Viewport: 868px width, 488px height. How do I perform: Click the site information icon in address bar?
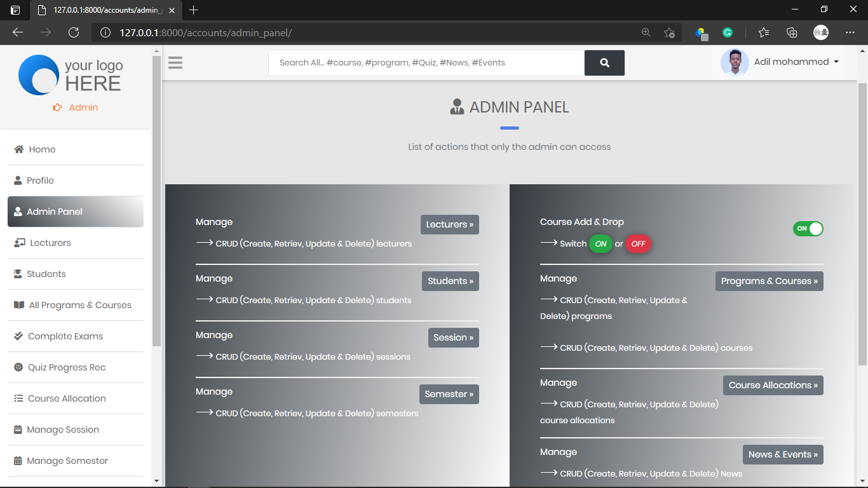[x=105, y=32]
